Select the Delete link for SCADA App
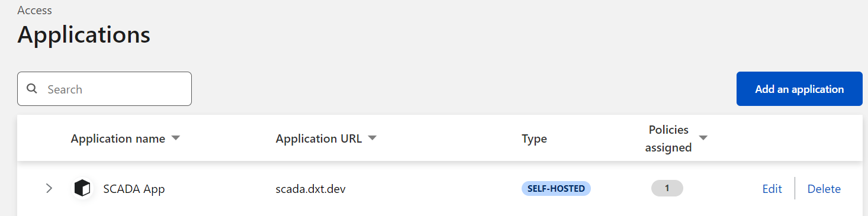Image resolution: width=868 pixels, height=216 pixels. coord(824,189)
